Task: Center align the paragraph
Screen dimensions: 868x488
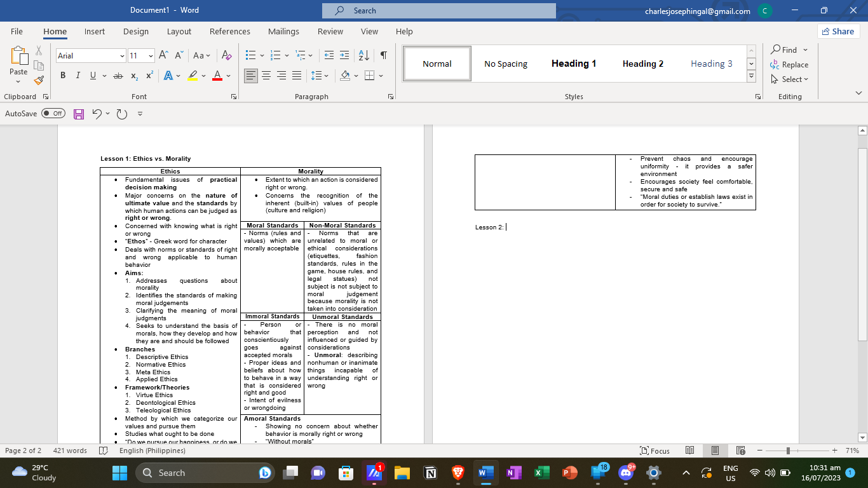Action: pyautogui.click(x=266, y=76)
